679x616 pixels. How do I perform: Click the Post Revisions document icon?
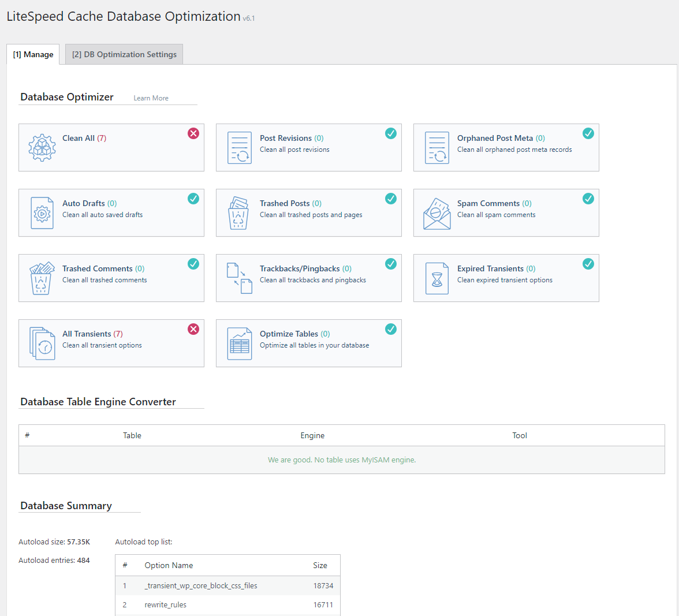(240, 148)
